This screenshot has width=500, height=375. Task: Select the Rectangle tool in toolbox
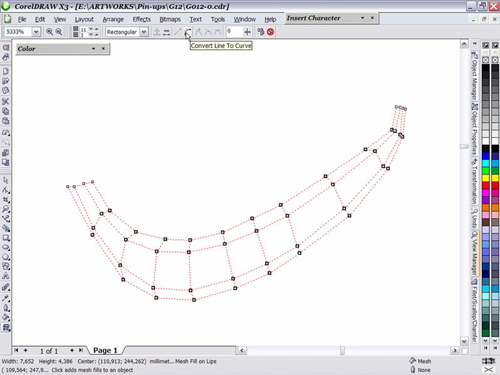point(6,238)
